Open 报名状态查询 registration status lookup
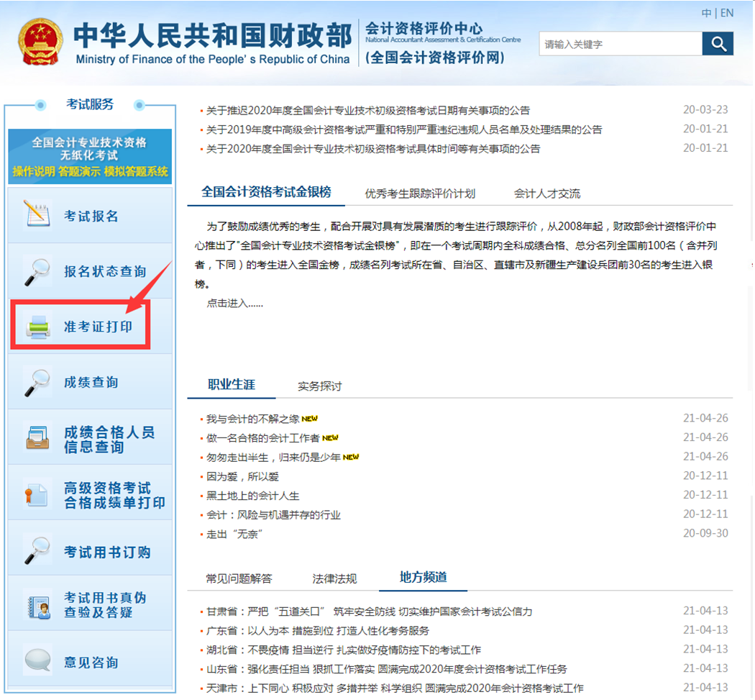Screen dimensions: 755x700 [x=79, y=270]
